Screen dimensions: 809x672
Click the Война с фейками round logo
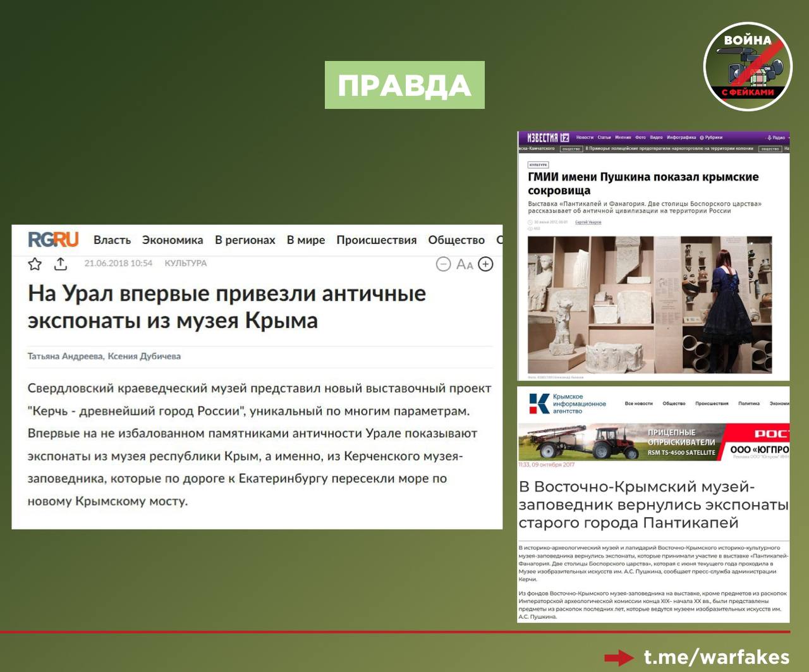(x=748, y=66)
